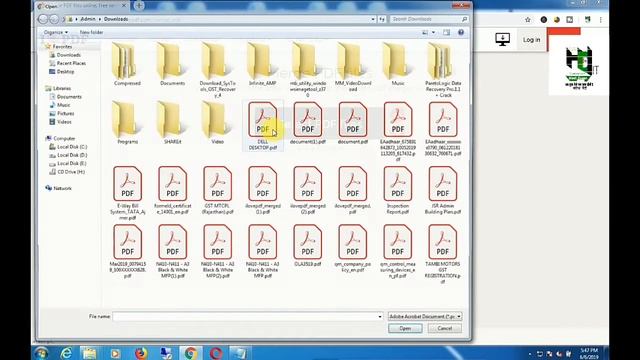640x360 pixels.
Task: Click the Cancel button
Action: [x=444, y=329]
